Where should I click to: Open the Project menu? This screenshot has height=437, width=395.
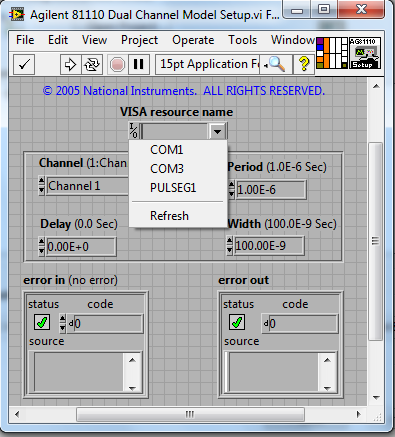click(139, 40)
